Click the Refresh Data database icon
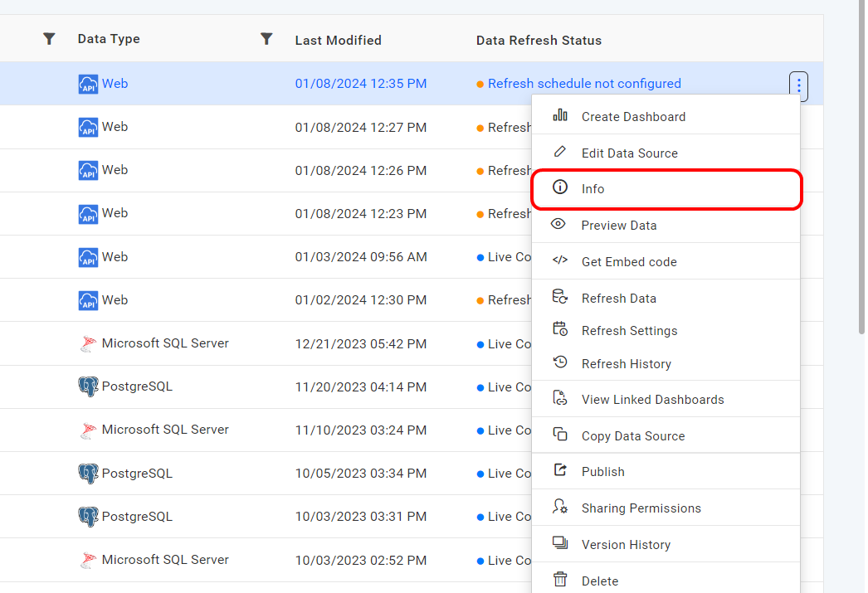 click(560, 297)
